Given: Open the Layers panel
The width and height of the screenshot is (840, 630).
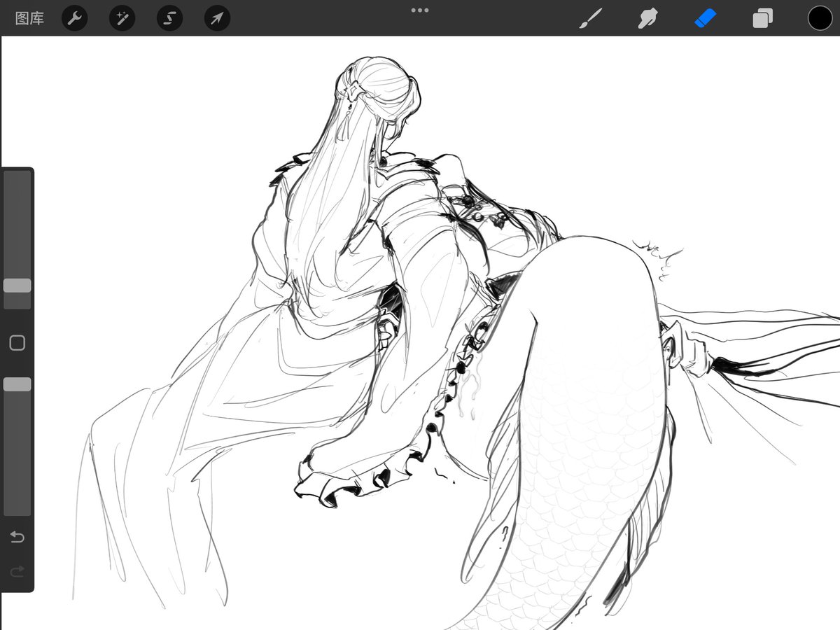Looking at the screenshot, I should (x=763, y=18).
